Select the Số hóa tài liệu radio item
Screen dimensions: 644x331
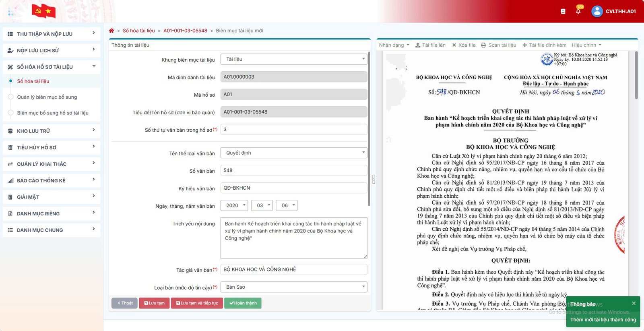coord(11,81)
